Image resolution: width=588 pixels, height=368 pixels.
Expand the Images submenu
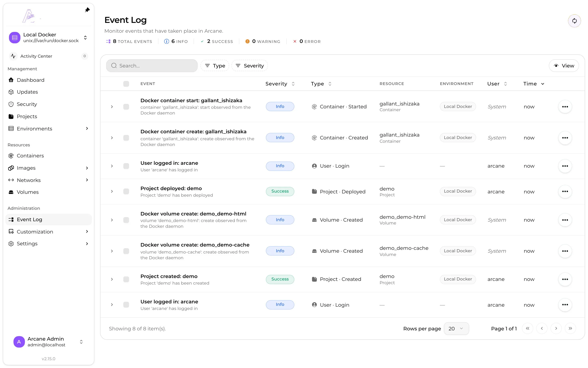[87, 168]
